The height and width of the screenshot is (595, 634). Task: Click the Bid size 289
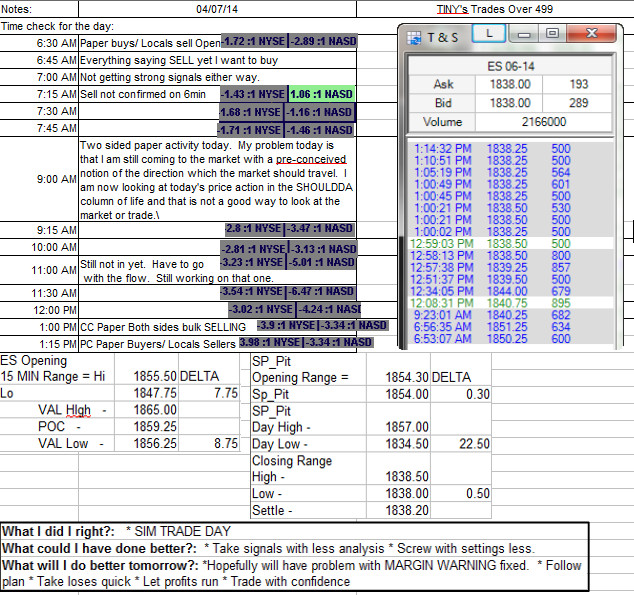coord(578,103)
